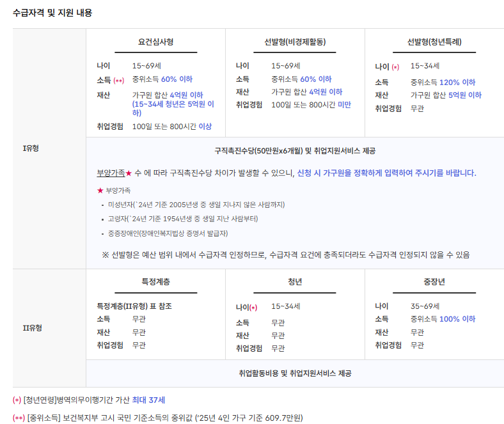Click red (**) marker beside 소득 in 요건심사형
The image size is (504, 424).
coord(118,81)
